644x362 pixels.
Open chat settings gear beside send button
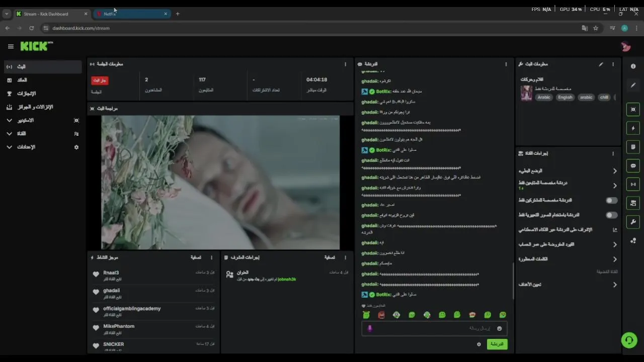pos(478,344)
